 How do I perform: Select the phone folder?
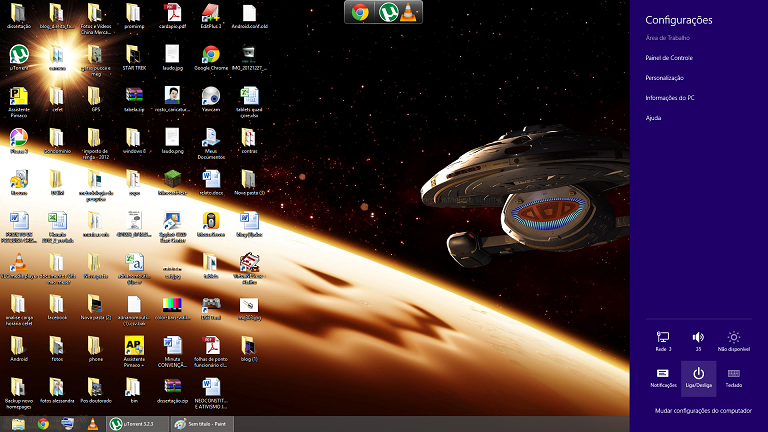[x=96, y=349]
